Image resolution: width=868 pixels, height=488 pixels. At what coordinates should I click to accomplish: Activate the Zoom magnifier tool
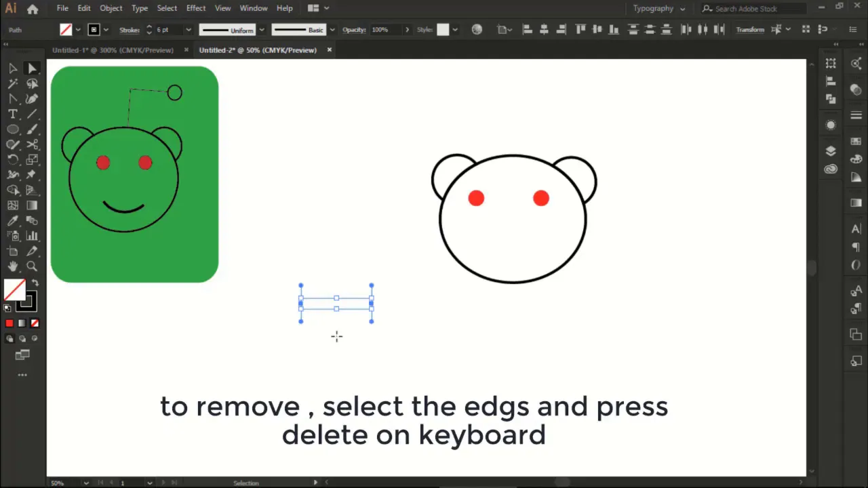(x=32, y=266)
